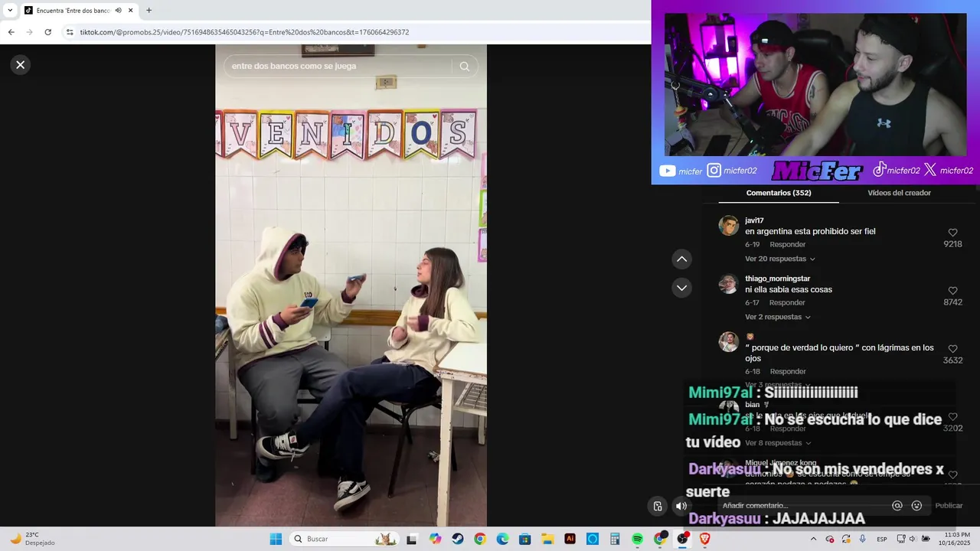This screenshot has height=551, width=980.
Task: Click the taskbar Buscar search box
Action: click(345, 539)
